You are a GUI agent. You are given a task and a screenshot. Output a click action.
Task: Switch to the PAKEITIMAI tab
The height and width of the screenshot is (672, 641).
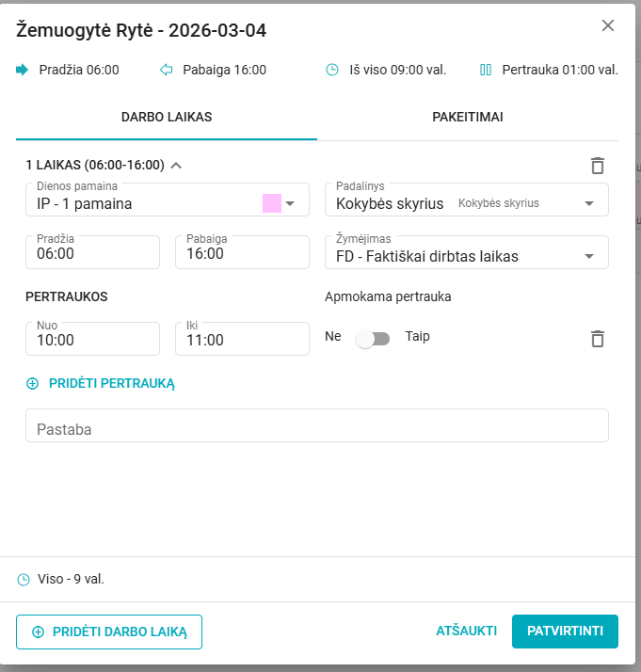click(467, 118)
